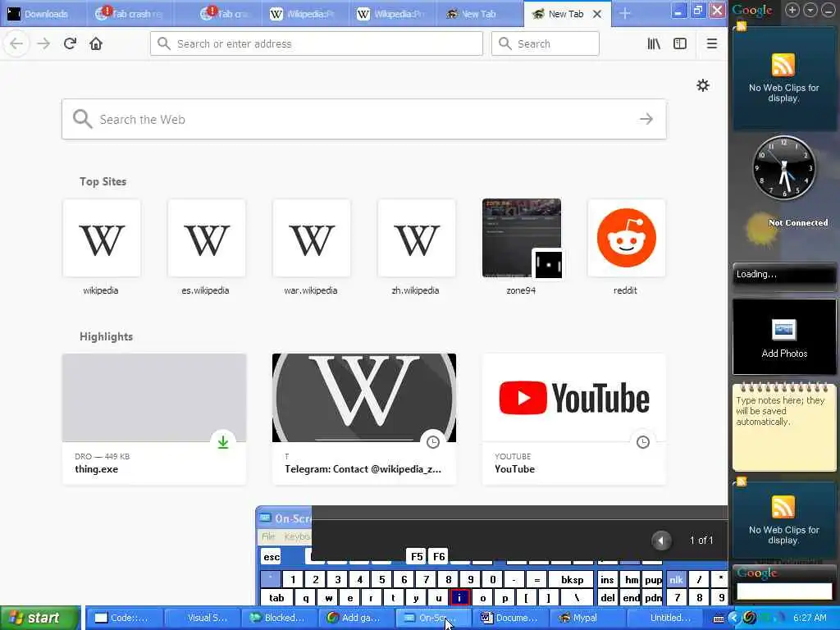Click the green download arrow on thing.exe
Screen dimensions: 840x630
click(x=223, y=442)
